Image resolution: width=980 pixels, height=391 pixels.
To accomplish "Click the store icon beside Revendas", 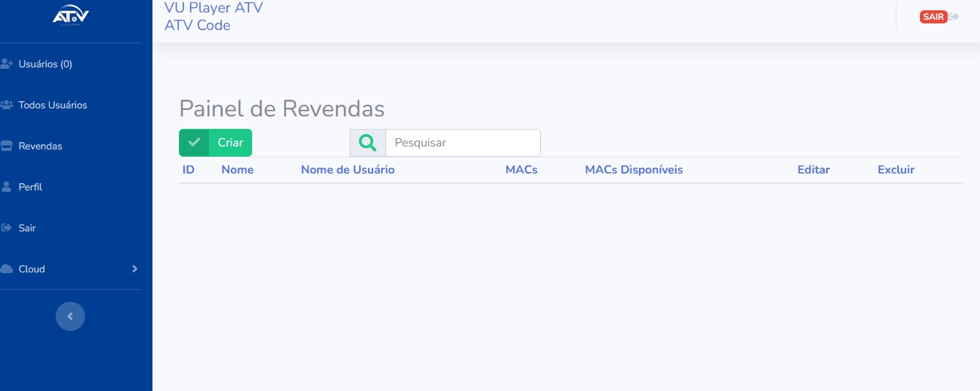I will [x=7, y=146].
